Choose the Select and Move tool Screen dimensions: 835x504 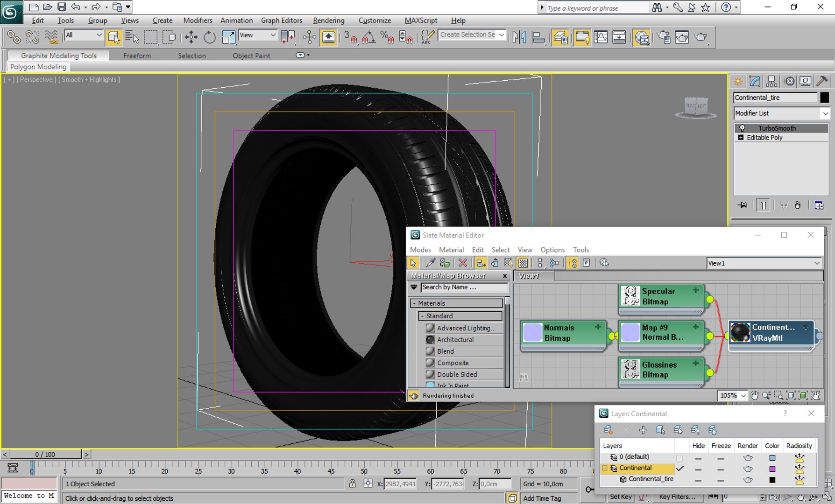tap(191, 37)
